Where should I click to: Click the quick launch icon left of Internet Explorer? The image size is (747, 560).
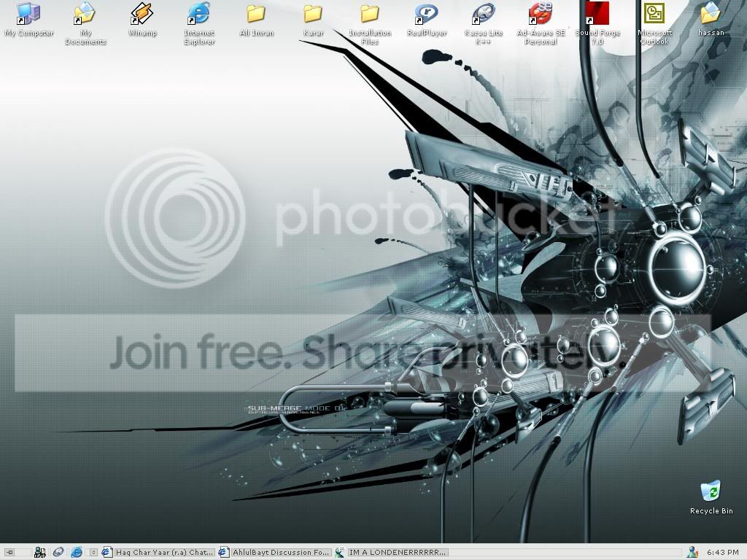coord(58,553)
